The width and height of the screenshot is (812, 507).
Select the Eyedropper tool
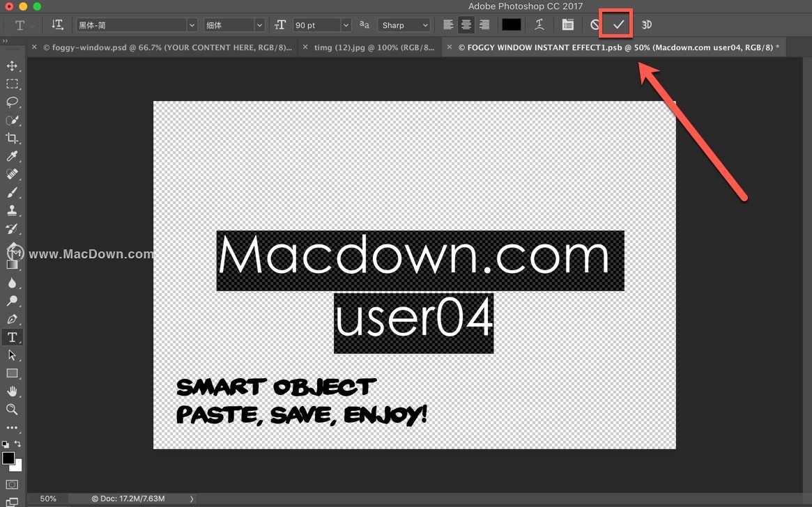pyautogui.click(x=12, y=156)
